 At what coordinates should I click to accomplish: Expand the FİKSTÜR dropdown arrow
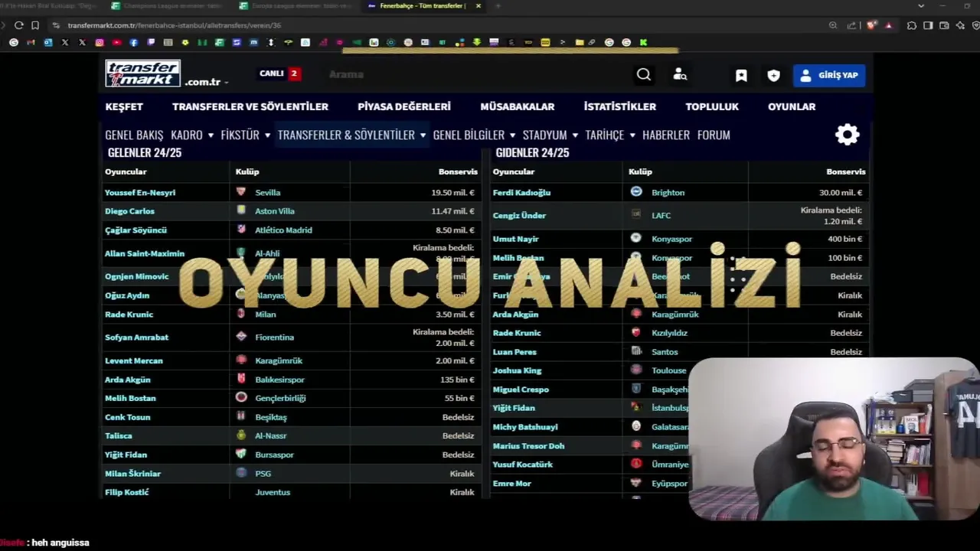click(x=267, y=135)
